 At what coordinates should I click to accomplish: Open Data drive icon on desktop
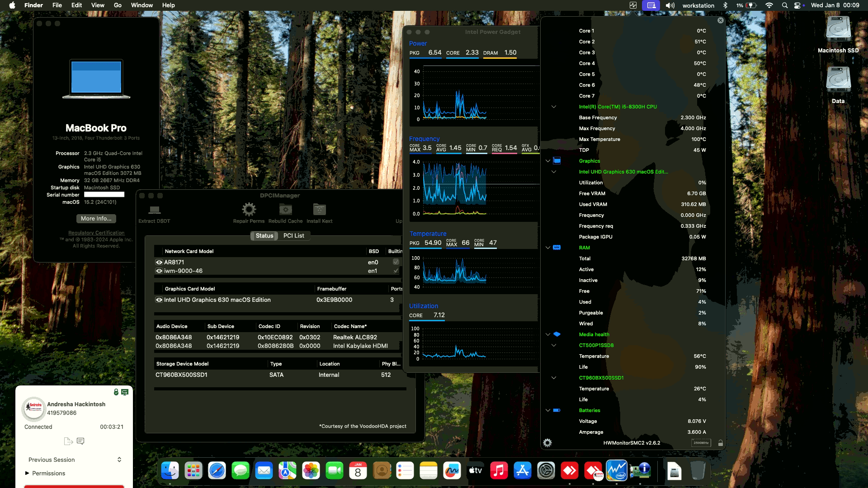pyautogui.click(x=838, y=80)
